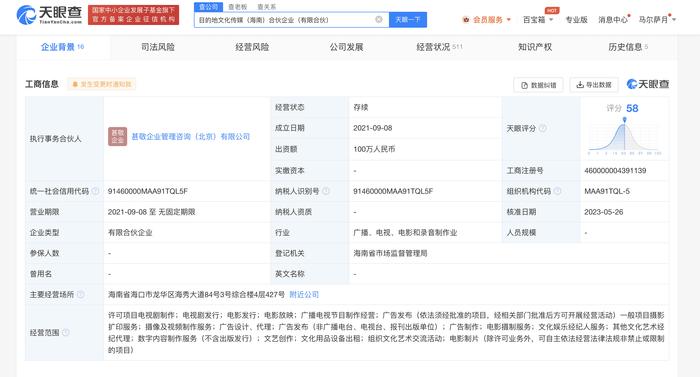Click the score value 58
The width and height of the screenshot is (700, 377).
pyautogui.click(x=632, y=108)
